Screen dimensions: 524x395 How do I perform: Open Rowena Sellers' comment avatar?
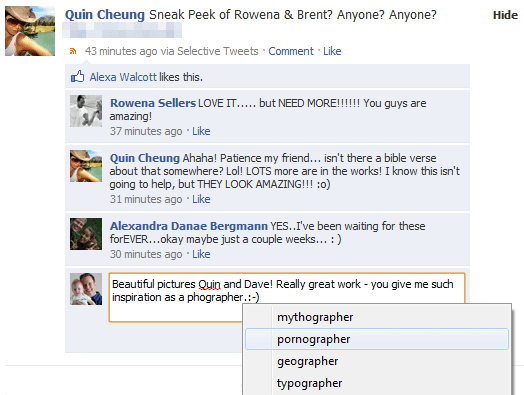pyautogui.click(x=86, y=111)
